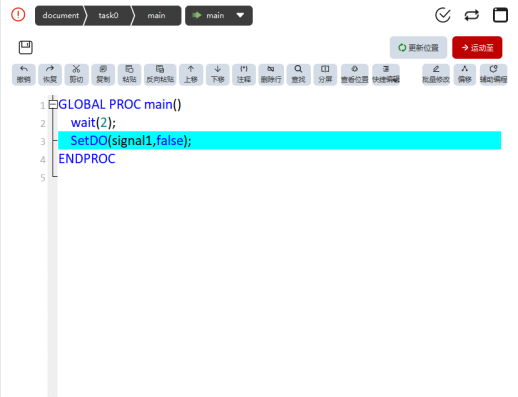Open the main program dropdown arrow
The width and height of the screenshot is (518, 397).
(240, 15)
